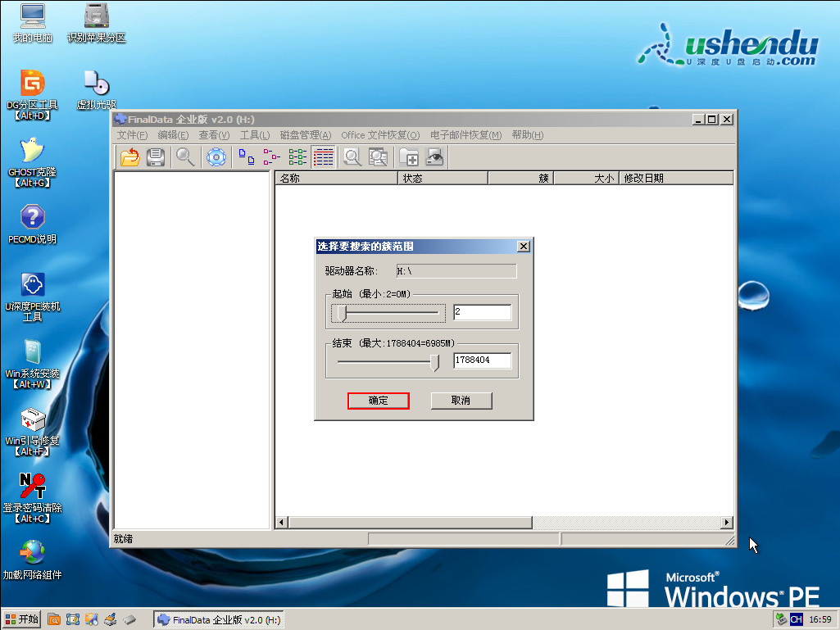Viewport: 840px width, 630px height.
Task: Click the 结束 cluster slider thumb
Action: click(x=434, y=363)
